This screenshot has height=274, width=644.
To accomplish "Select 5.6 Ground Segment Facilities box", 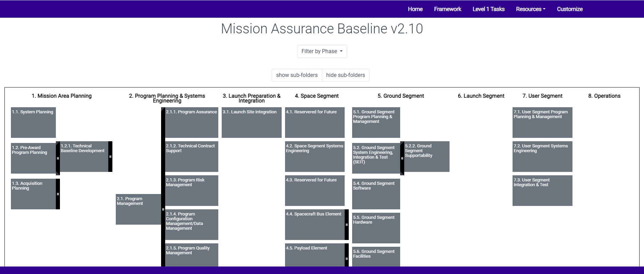I will click(x=376, y=257).
